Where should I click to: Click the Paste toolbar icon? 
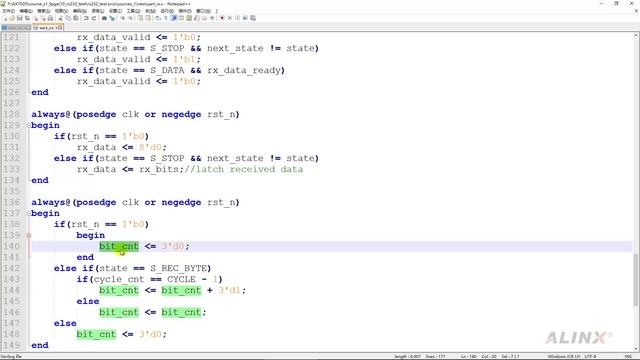click(x=76, y=18)
